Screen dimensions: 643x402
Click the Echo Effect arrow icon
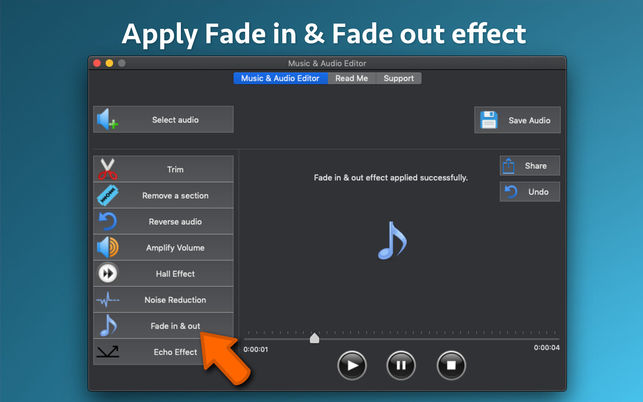pyautogui.click(x=107, y=352)
